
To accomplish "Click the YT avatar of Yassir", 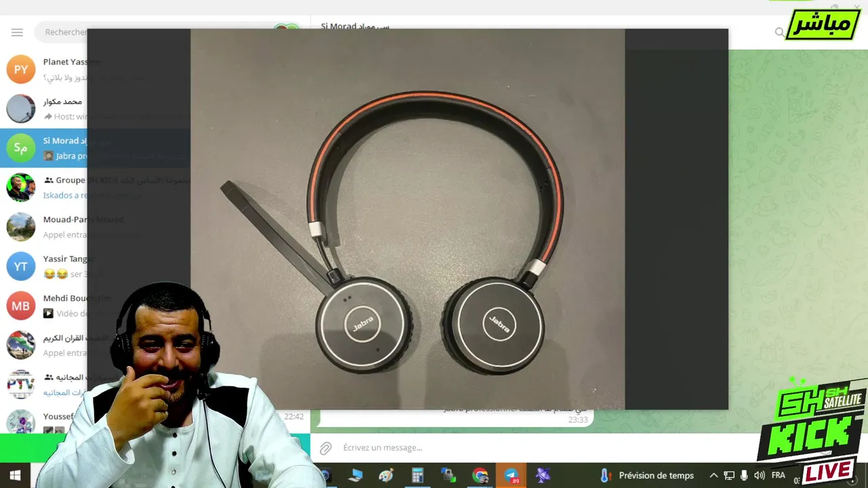I will pyautogui.click(x=21, y=266).
